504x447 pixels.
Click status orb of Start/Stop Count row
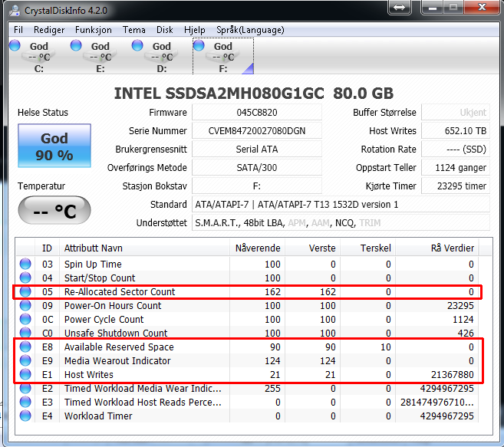pyautogui.click(x=25, y=278)
